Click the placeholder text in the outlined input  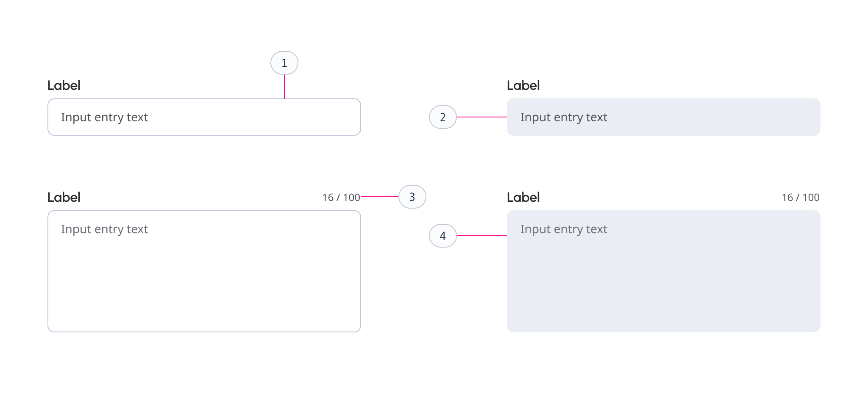104,117
